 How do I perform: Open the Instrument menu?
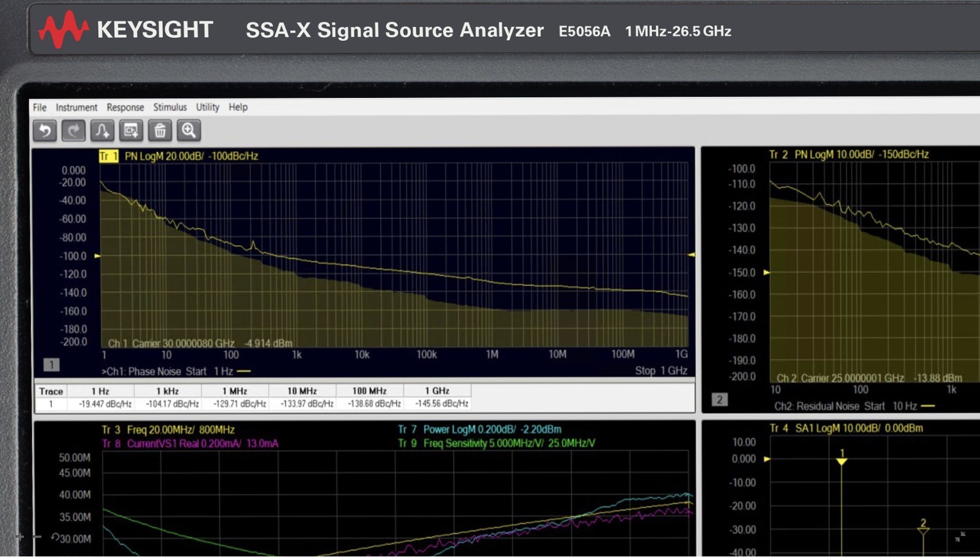pyautogui.click(x=76, y=107)
